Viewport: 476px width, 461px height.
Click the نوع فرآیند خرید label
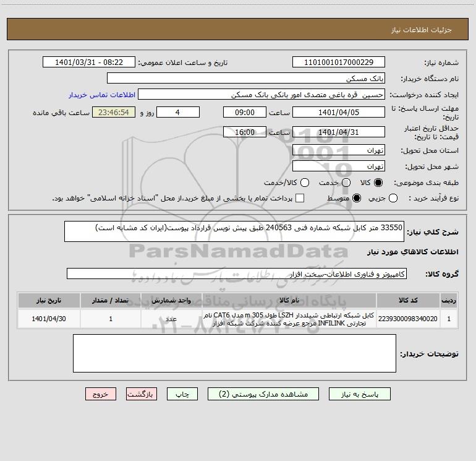[x=433, y=199]
